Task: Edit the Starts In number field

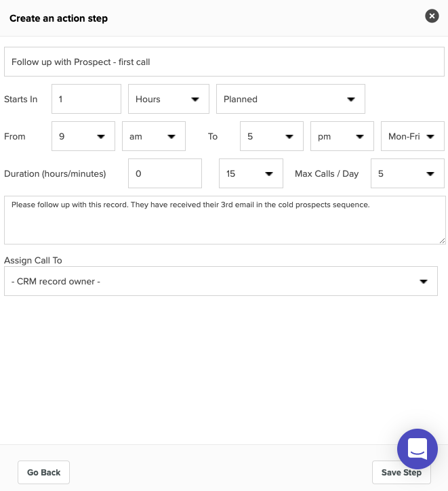Action: [86, 99]
